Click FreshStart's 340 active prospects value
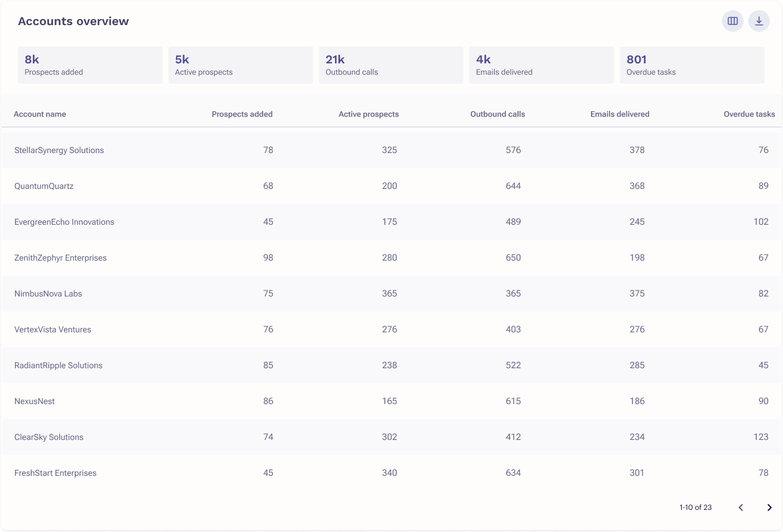783x532 pixels. coord(389,473)
